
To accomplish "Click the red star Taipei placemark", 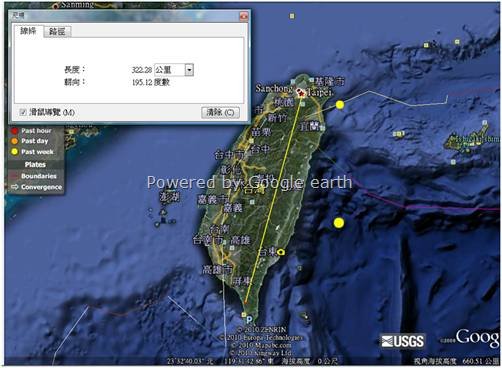I will point(301,94).
